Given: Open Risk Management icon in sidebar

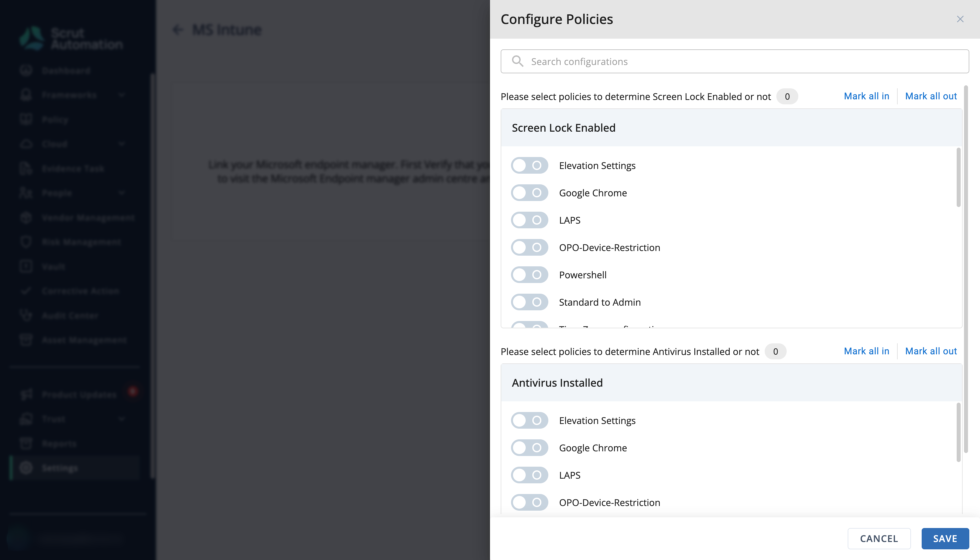Looking at the screenshot, I should [x=26, y=242].
